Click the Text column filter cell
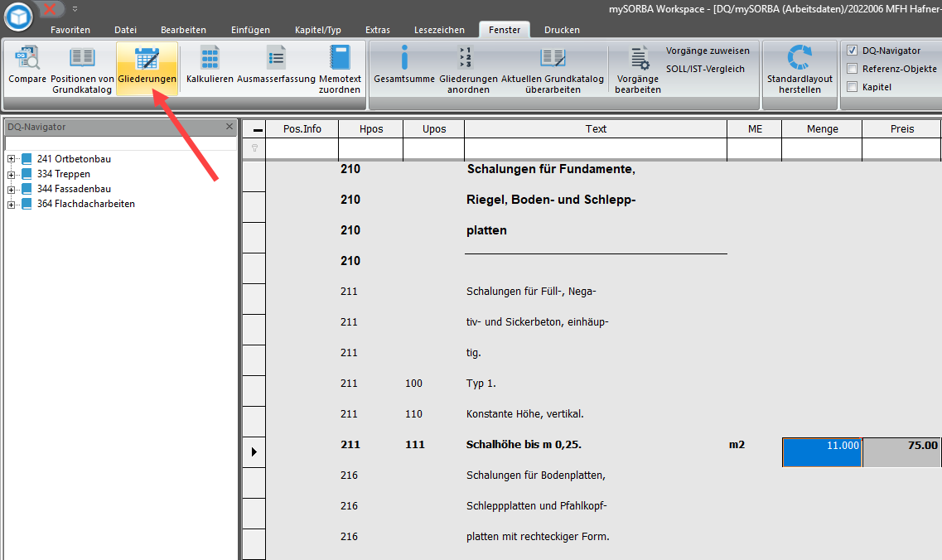Image resolution: width=942 pixels, height=560 pixels. point(596,148)
